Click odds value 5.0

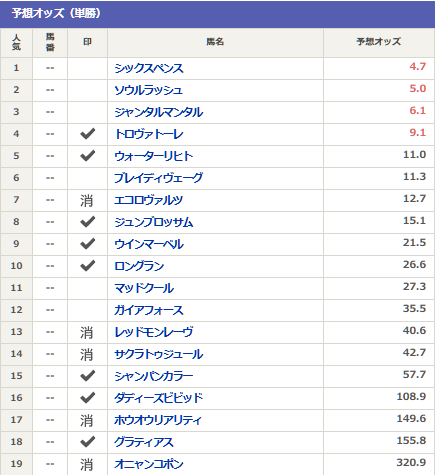pos(418,89)
